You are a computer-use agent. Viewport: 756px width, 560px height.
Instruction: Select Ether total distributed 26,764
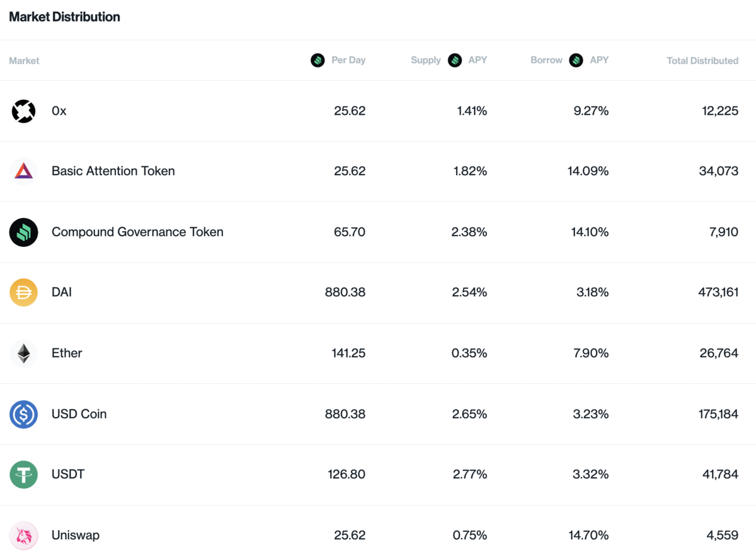pos(719,353)
